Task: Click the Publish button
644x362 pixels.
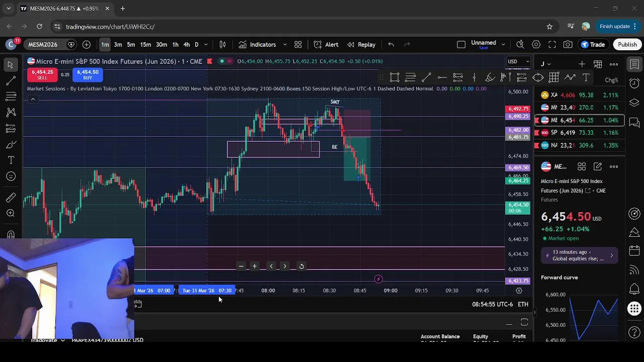Action: click(627, 44)
